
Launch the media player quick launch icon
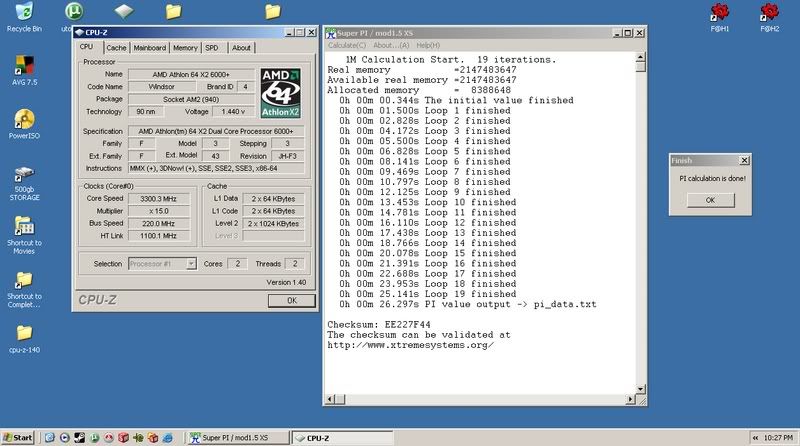(x=64, y=437)
